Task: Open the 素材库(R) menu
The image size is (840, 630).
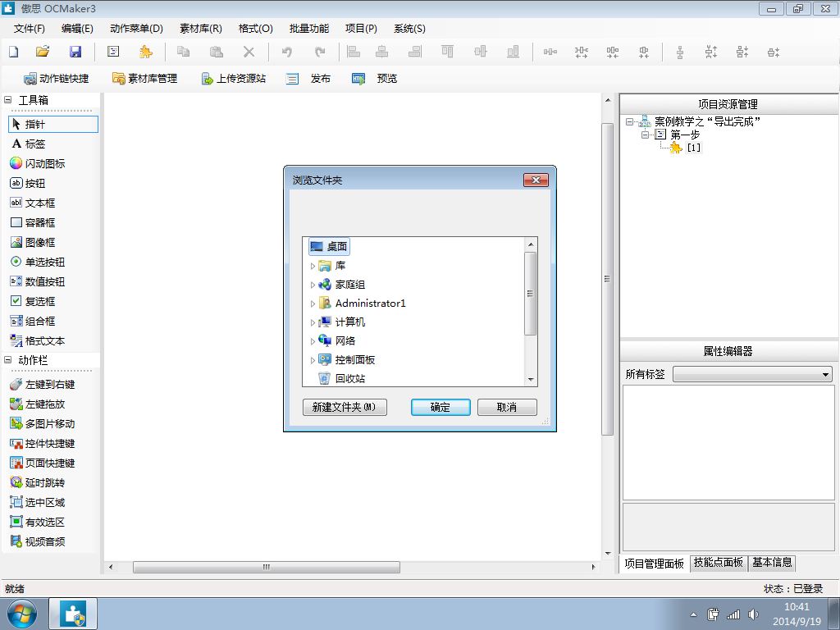Action: pyautogui.click(x=201, y=29)
